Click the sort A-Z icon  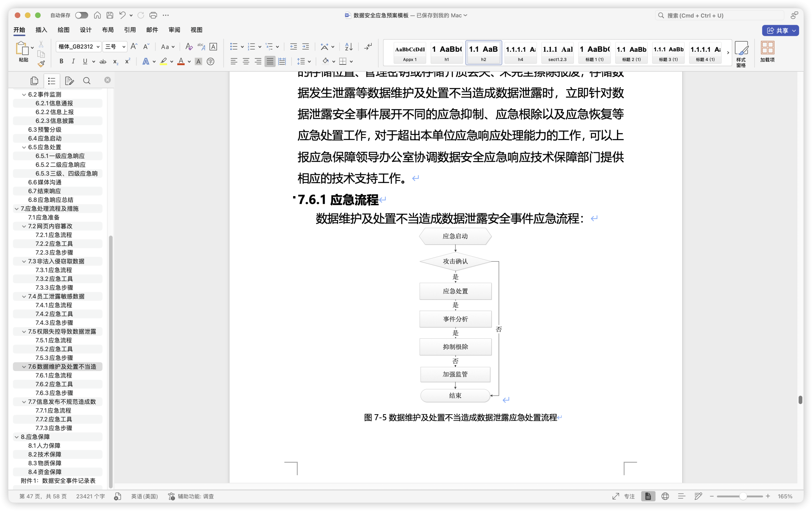(349, 47)
